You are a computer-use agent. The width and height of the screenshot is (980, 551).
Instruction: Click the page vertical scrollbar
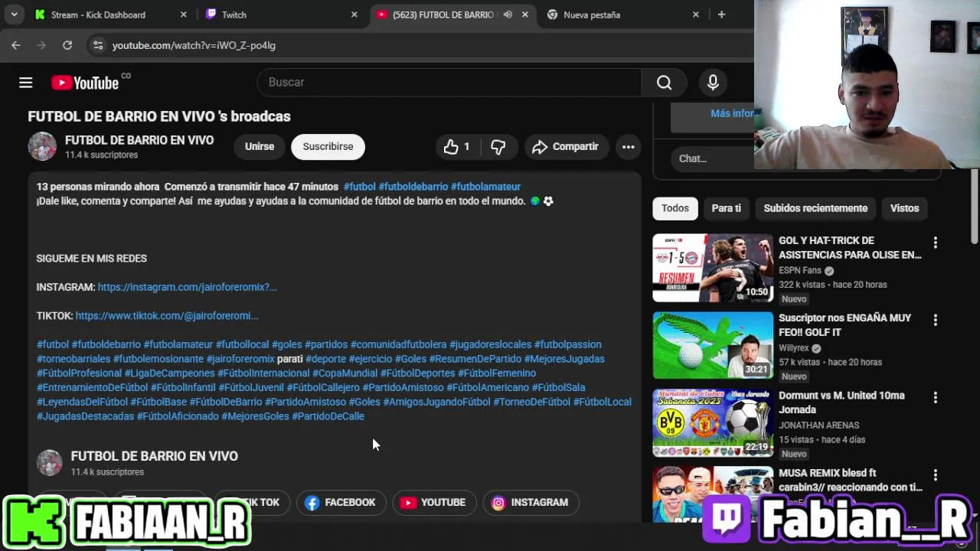coord(975,207)
